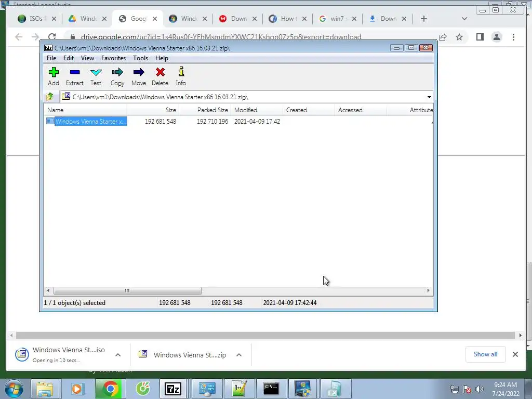Open the Help menu
The height and width of the screenshot is (399, 532).
[162, 58]
